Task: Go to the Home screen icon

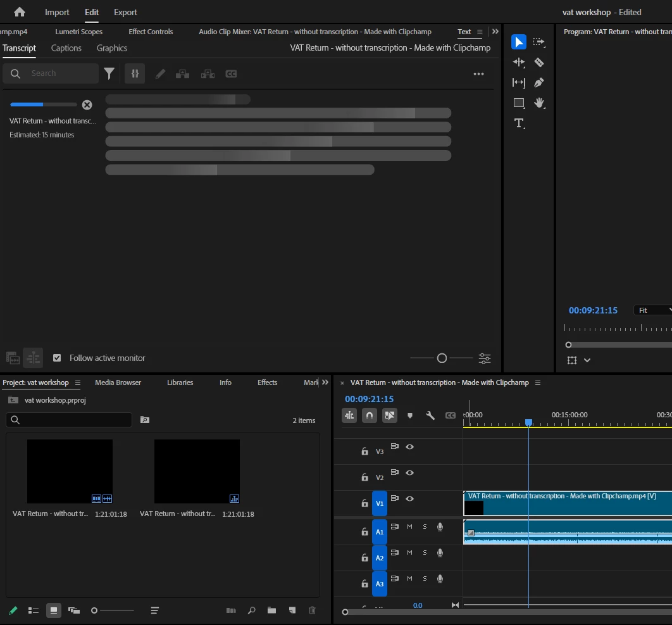Action: 19,12
